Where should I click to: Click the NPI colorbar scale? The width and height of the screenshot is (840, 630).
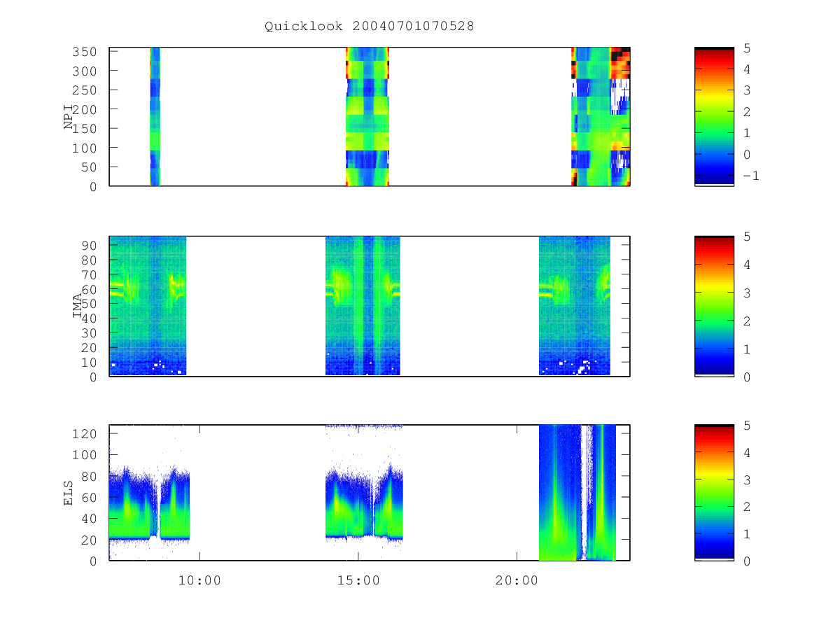714,116
